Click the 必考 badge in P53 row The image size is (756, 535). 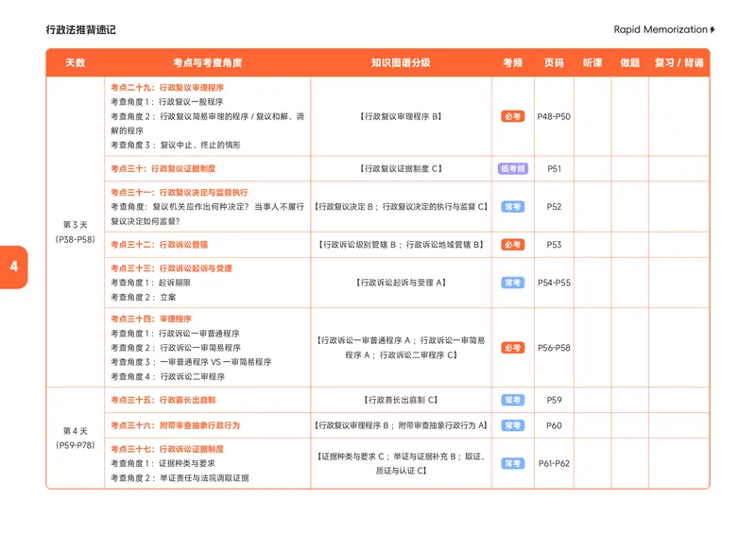click(512, 245)
